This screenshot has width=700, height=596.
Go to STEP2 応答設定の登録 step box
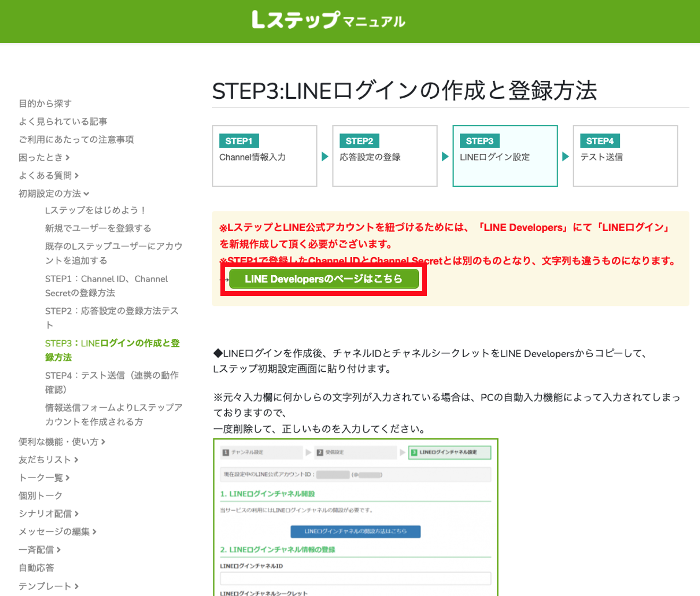(x=385, y=156)
